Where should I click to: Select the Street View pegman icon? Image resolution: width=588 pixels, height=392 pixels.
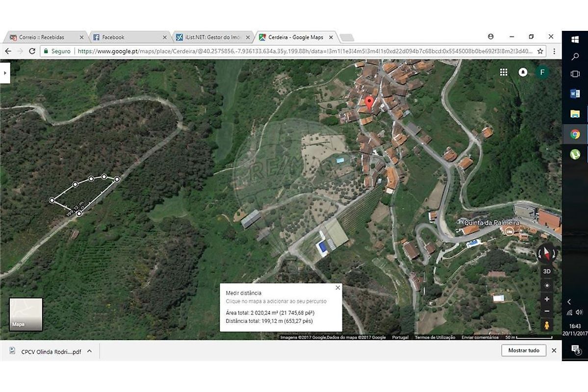pyautogui.click(x=547, y=325)
